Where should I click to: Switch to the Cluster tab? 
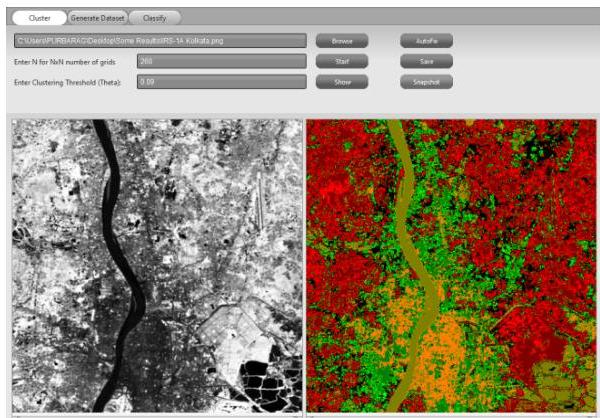39,18
